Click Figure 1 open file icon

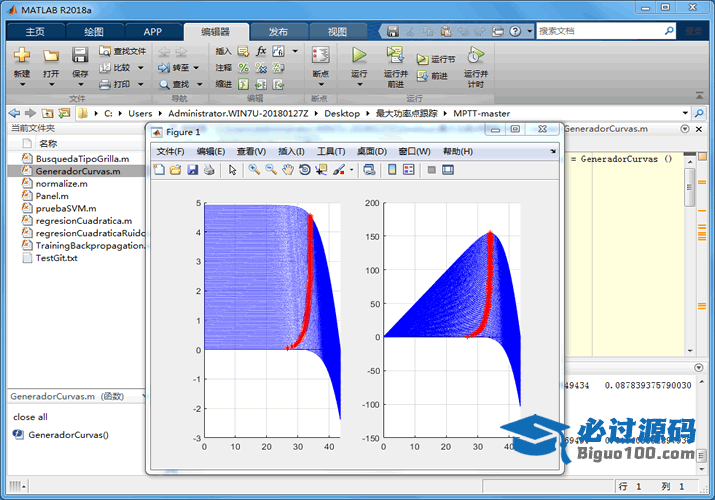pyautogui.click(x=176, y=170)
